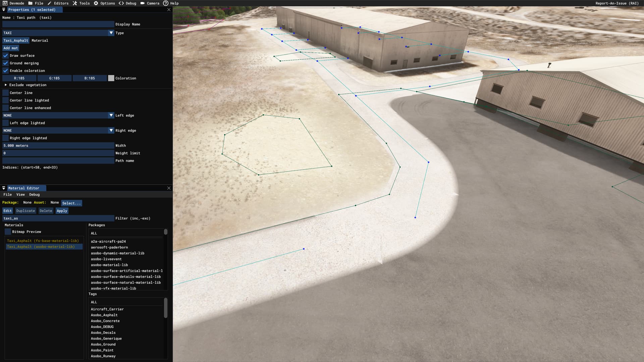Toggle Ground merging checkbox
The width and height of the screenshot is (644, 362).
[x=5, y=63]
